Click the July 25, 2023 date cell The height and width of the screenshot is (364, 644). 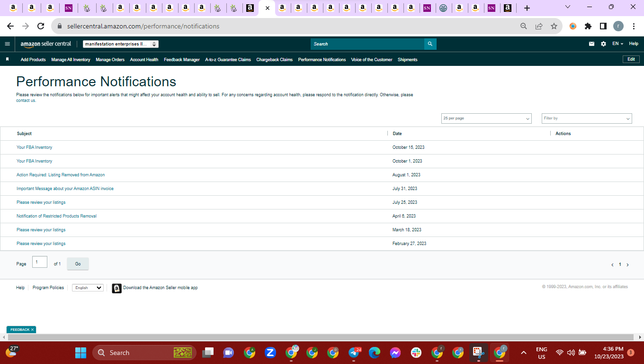[x=405, y=202]
